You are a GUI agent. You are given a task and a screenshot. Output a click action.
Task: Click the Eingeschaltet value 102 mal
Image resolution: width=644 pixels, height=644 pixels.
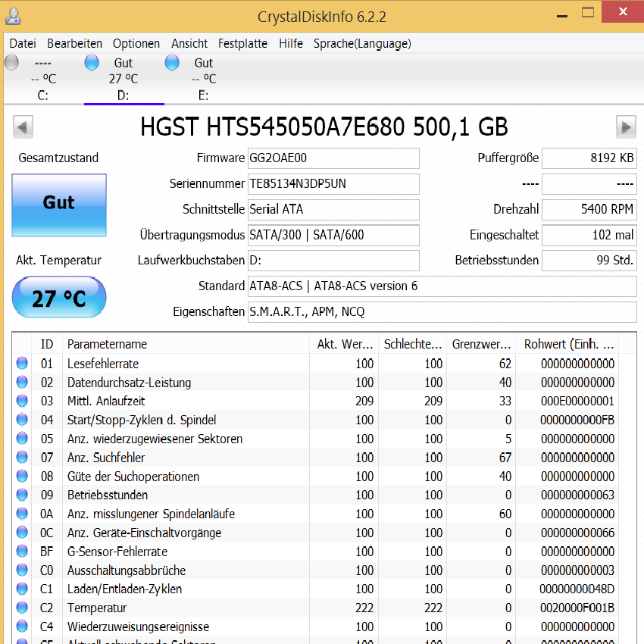coord(589,235)
